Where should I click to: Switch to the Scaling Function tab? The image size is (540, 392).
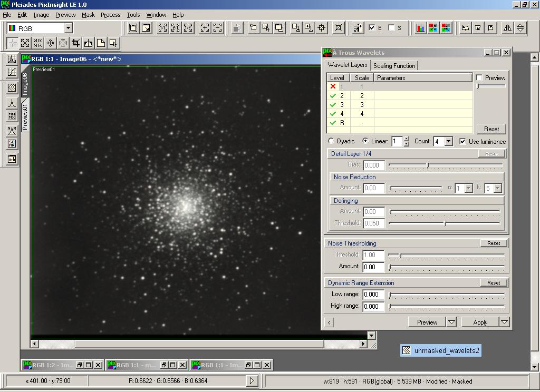(394, 65)
